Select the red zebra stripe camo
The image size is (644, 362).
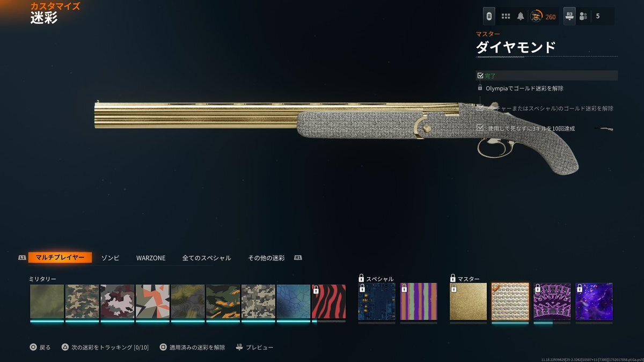[329, 302]
